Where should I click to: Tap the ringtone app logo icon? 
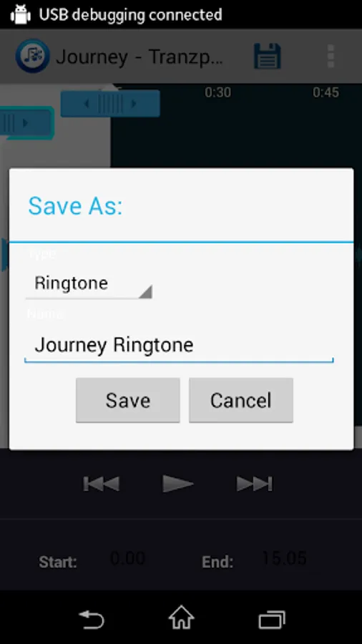click(32, 56)
